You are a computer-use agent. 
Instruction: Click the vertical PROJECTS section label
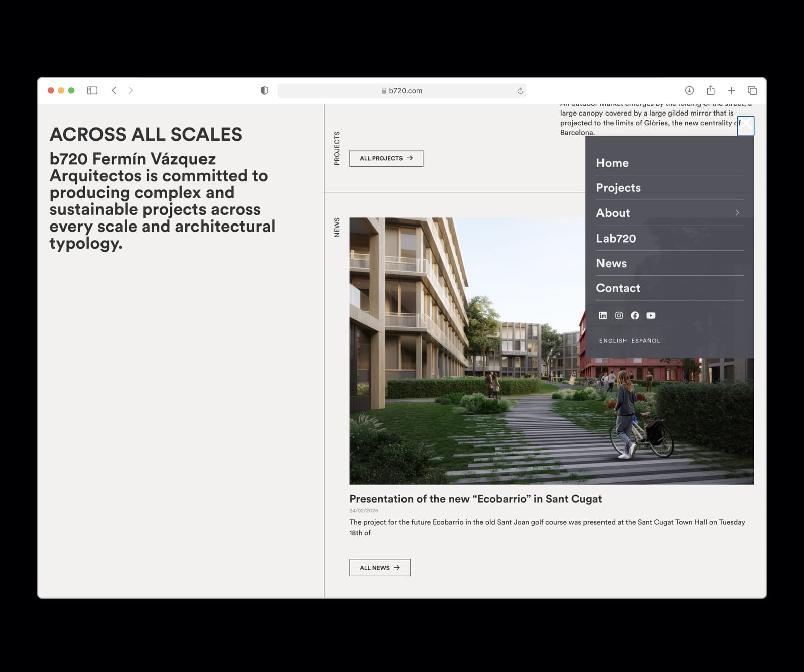pyautogui.click(x=337, y=148)
